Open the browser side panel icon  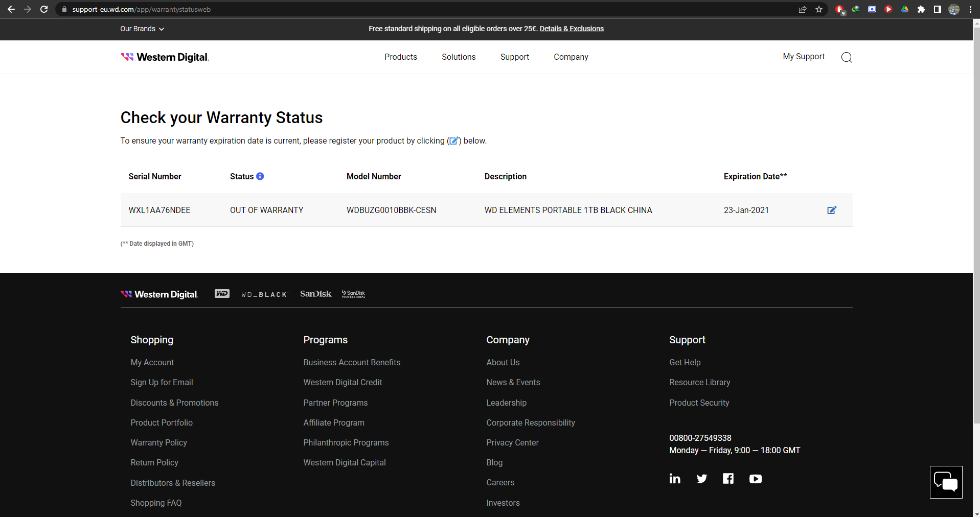pos(938,9)
